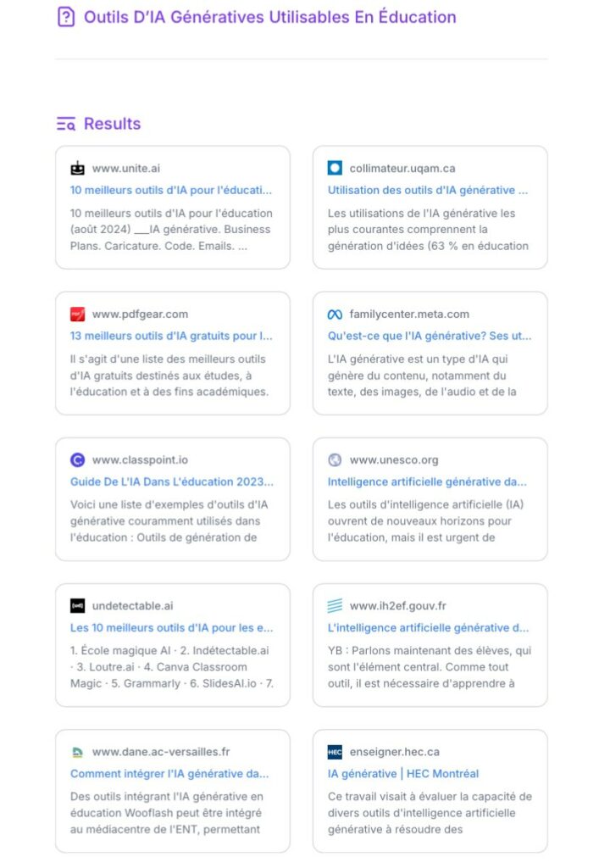Click the ClassPoint purple logo icon
Viewport: 599px width, 868px height.
[78, 459]
